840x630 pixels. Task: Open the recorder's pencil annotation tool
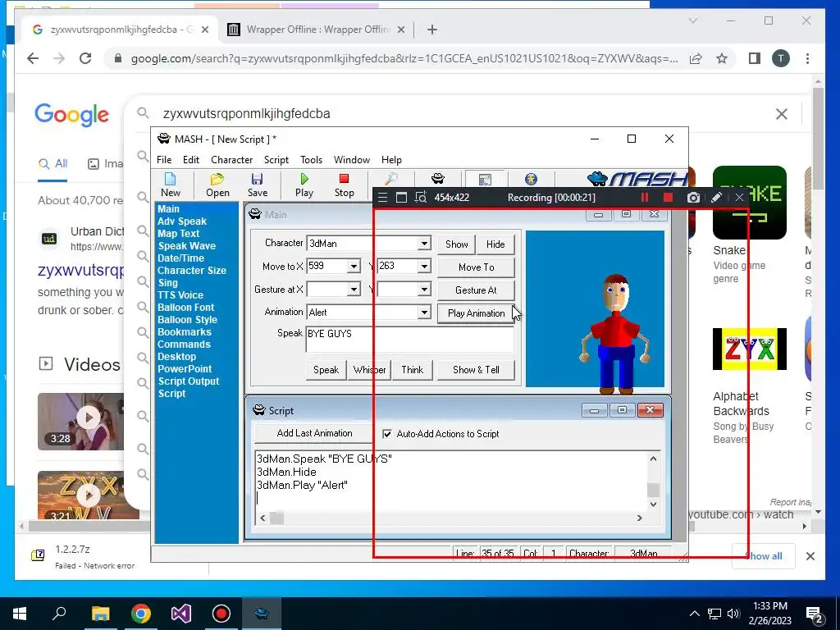click(x=716, y=198)
